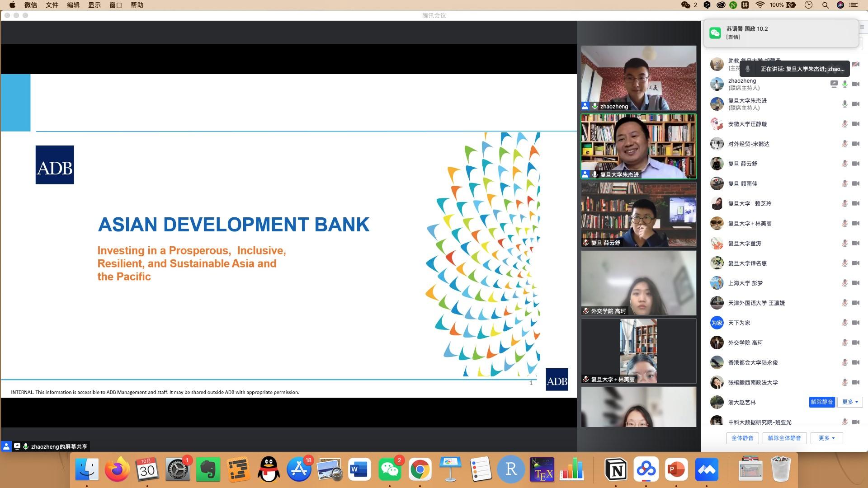Select 复旦 薛云舒 video thumbnail

(639, 215)
